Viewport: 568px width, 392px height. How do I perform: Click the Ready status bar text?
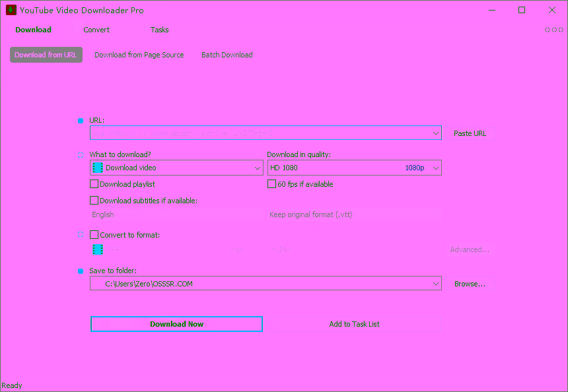pos(12,385)
